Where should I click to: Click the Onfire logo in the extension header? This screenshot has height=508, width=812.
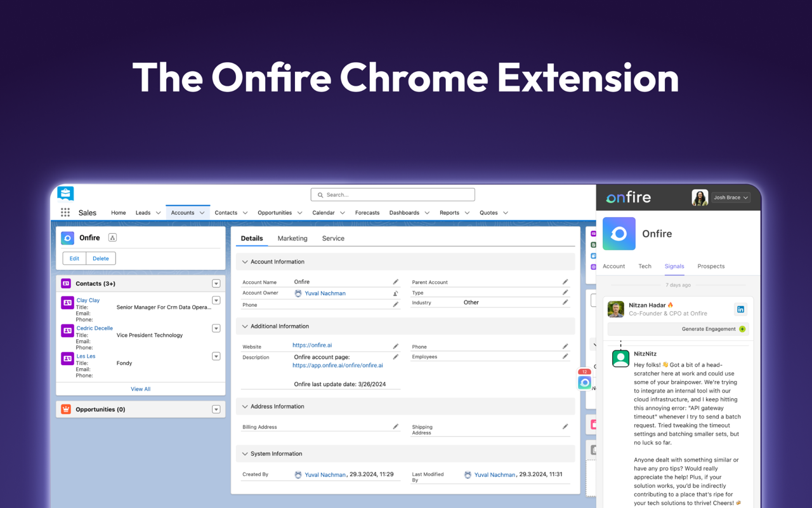627,197
